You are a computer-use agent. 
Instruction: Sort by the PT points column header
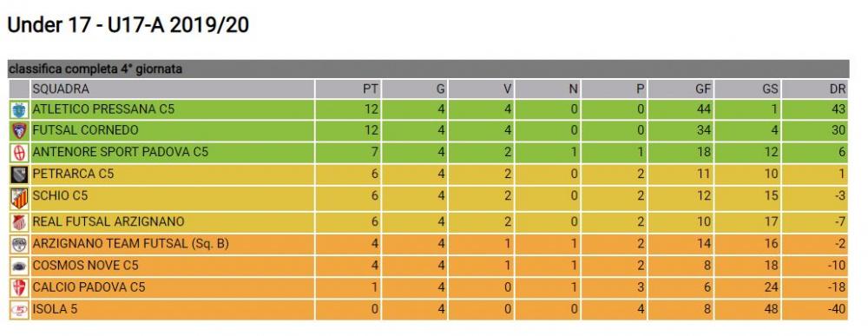[348, 89]
